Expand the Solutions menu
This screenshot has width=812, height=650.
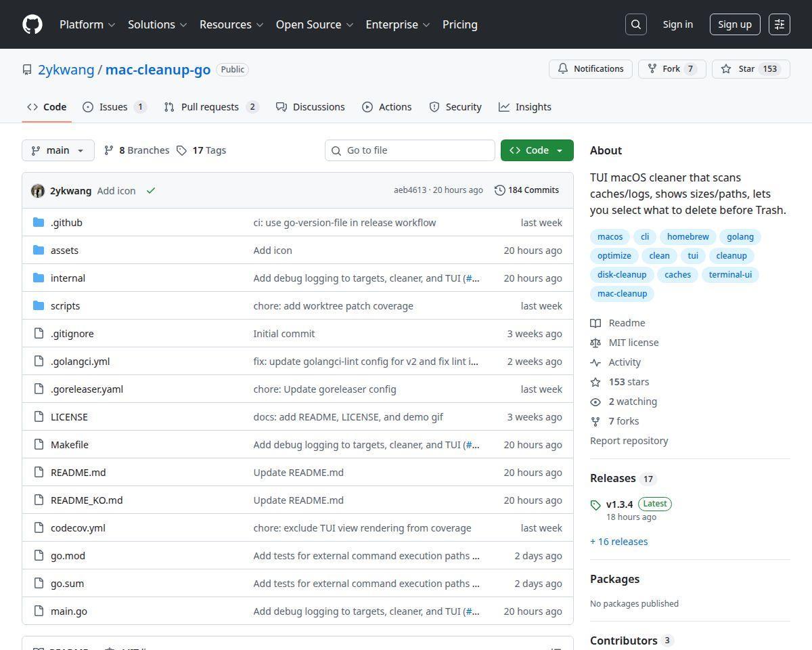(157, 24)
